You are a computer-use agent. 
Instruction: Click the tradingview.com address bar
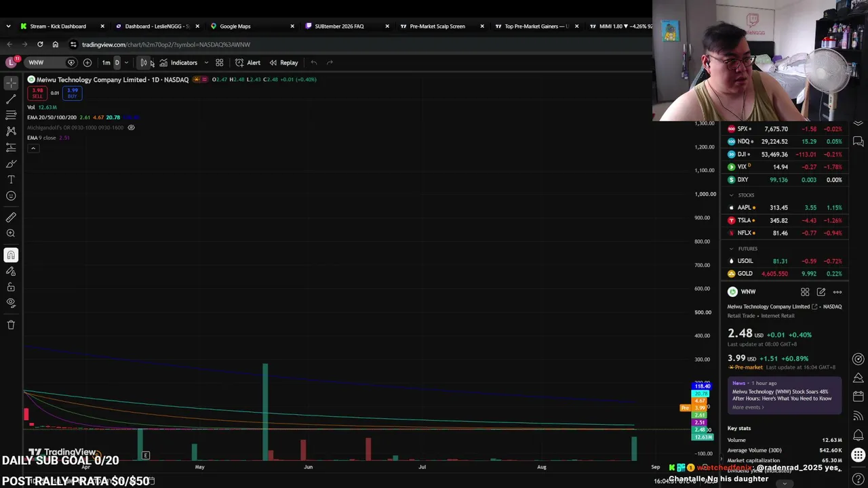click(x=166, y=45)
